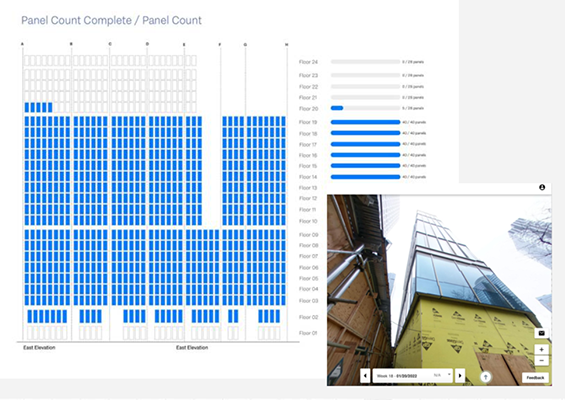Image resolution: width=565 pixels, height=400 pixels.
Task: Click the left East Elevation label
Action: pyautogui.click(x=39, y=347)
